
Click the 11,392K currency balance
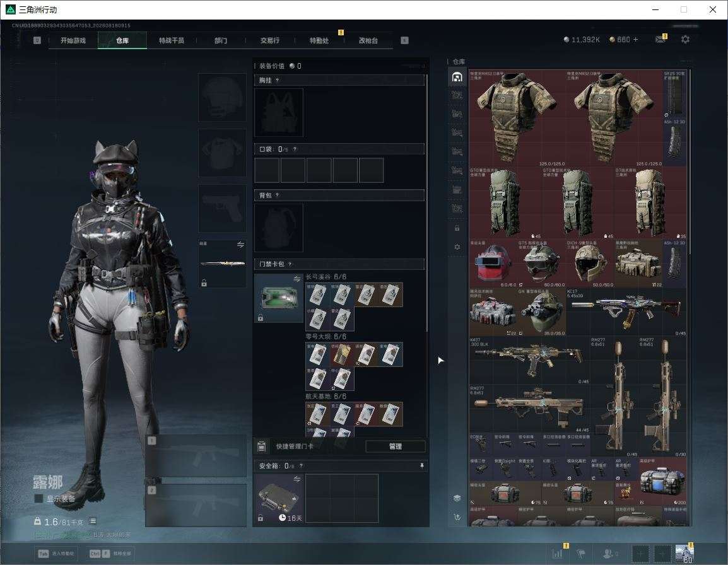581,40
